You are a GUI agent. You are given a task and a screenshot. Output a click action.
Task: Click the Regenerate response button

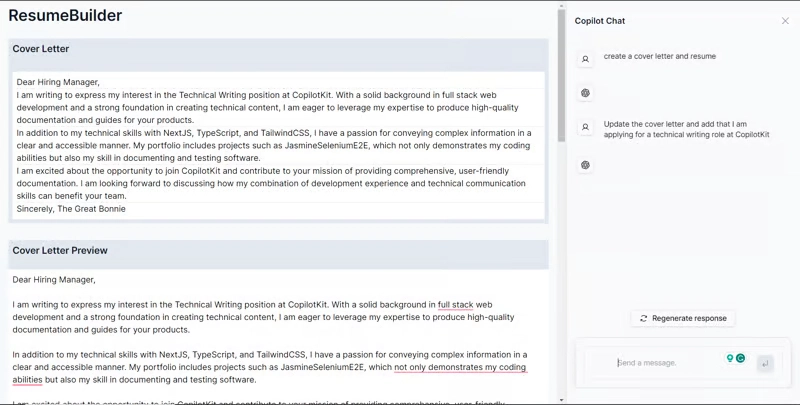(x=683, y=318)
